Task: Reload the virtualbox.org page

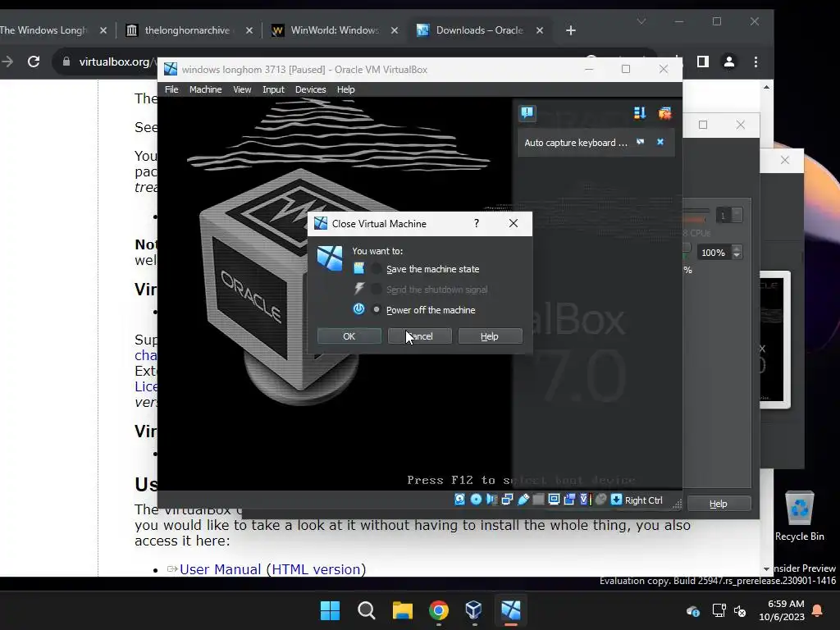Action: click(33, 62)
